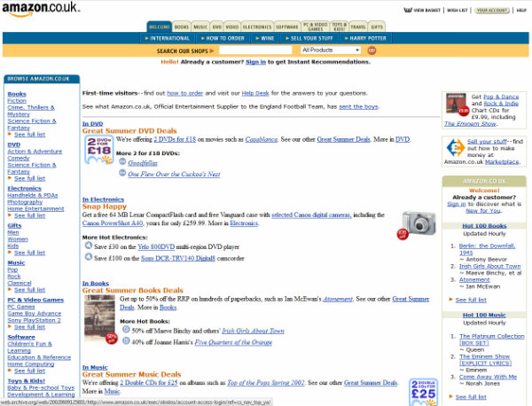Expand See full list under Software

(x=29, y=371)
